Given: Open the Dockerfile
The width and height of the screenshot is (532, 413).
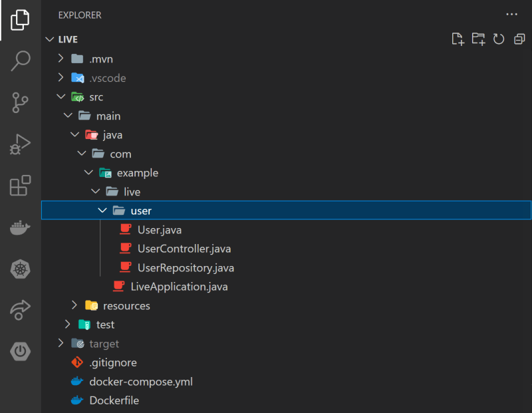Looking at the screenshot, I should (114, 400).
